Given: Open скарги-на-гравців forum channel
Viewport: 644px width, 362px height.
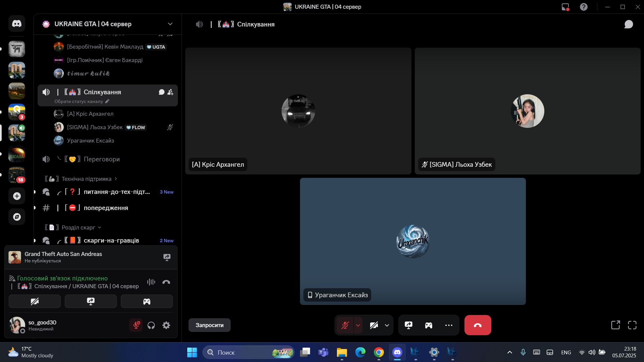Looking at the screenshot, I should click(x=107, y=241).
